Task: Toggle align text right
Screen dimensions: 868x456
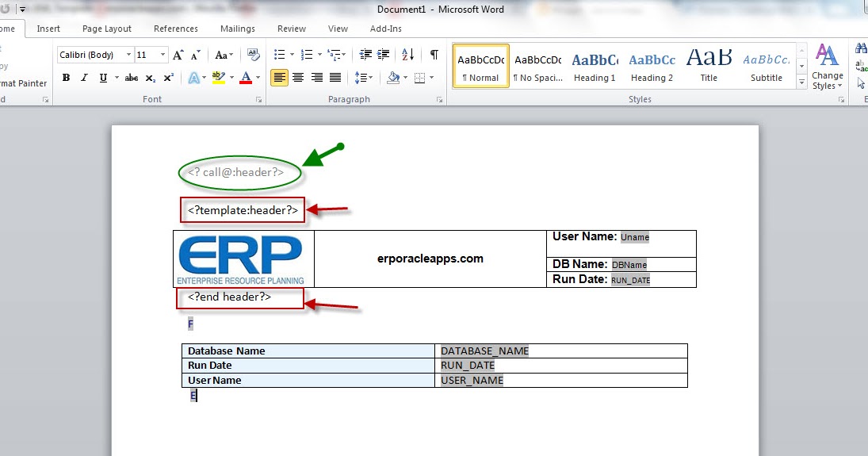Action: click(x=316, y=79)
